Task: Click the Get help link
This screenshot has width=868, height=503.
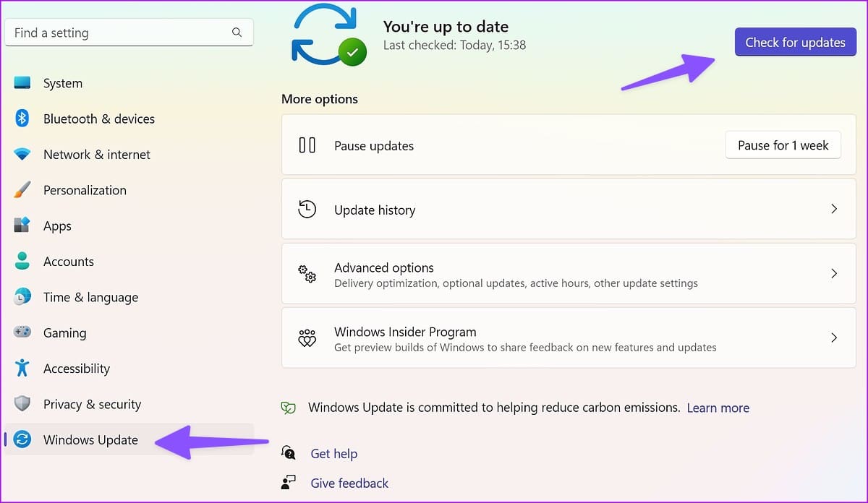Action: click(x=333, y=453)
